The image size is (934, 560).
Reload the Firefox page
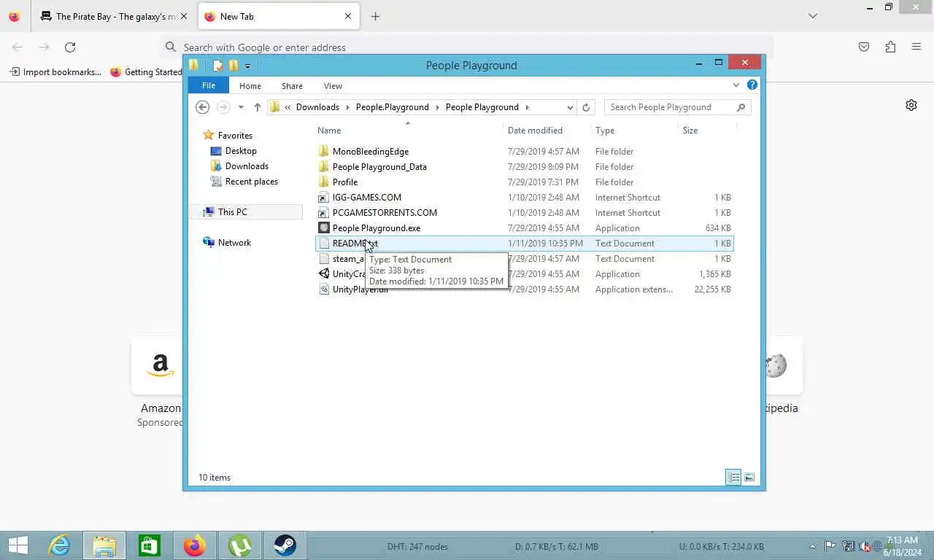[70, 47]
